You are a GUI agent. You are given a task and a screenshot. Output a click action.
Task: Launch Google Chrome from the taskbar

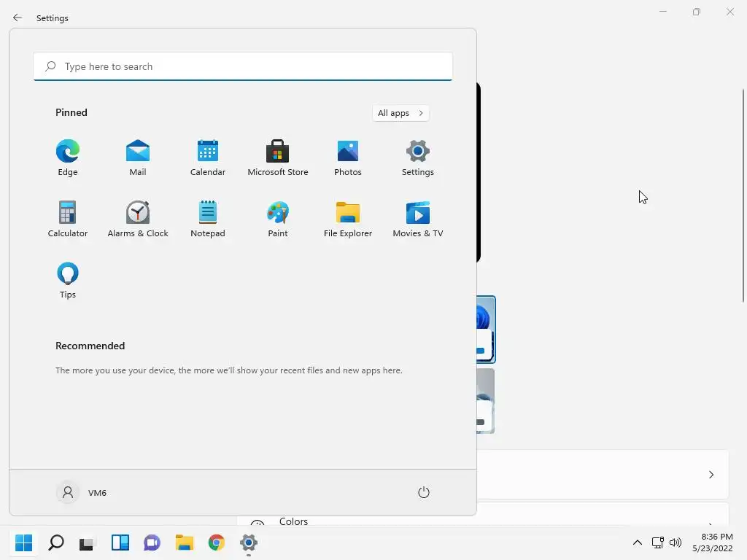[x=216, y=542]
